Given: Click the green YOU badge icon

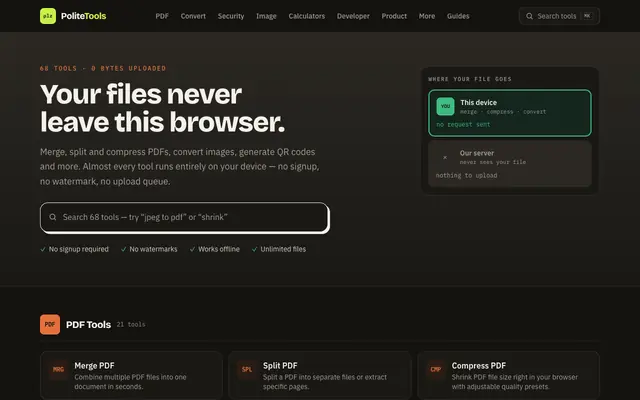Looking at the screenshot, I should [445, 106].
